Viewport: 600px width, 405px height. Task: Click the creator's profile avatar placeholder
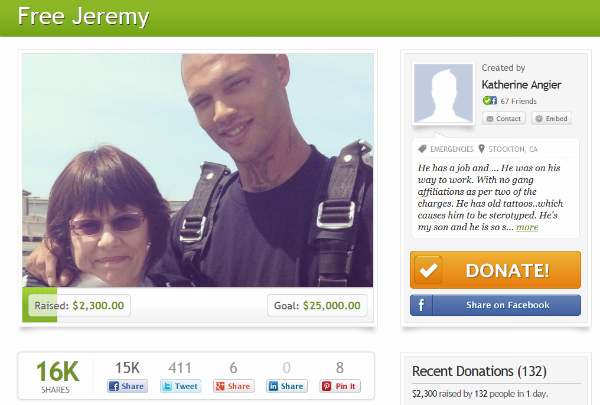pyautogui.click(x=443, y=93)
